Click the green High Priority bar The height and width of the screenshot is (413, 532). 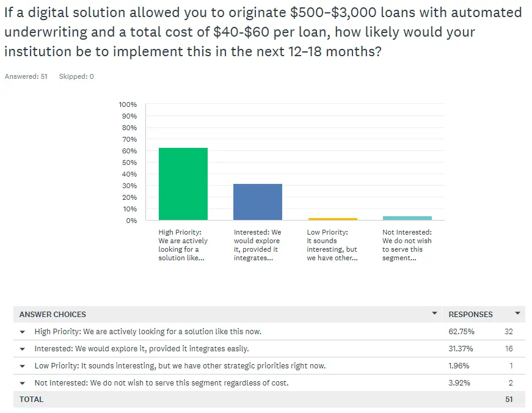pyautogui.click(x=183, y=184)
